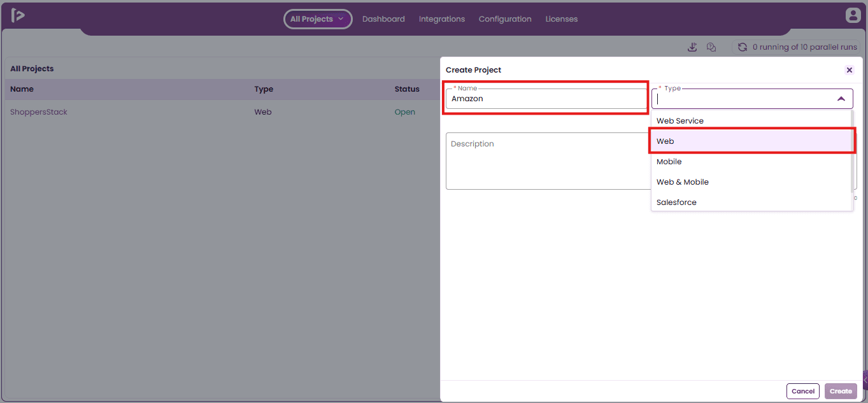Image resolution: width=868 pixels, height=403 pixels.
Task: Click the app logo in the header
Action: tap(18, 16)
